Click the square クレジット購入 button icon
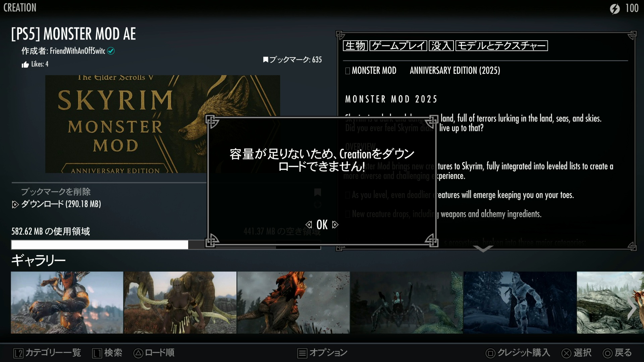 coord(490,353)
